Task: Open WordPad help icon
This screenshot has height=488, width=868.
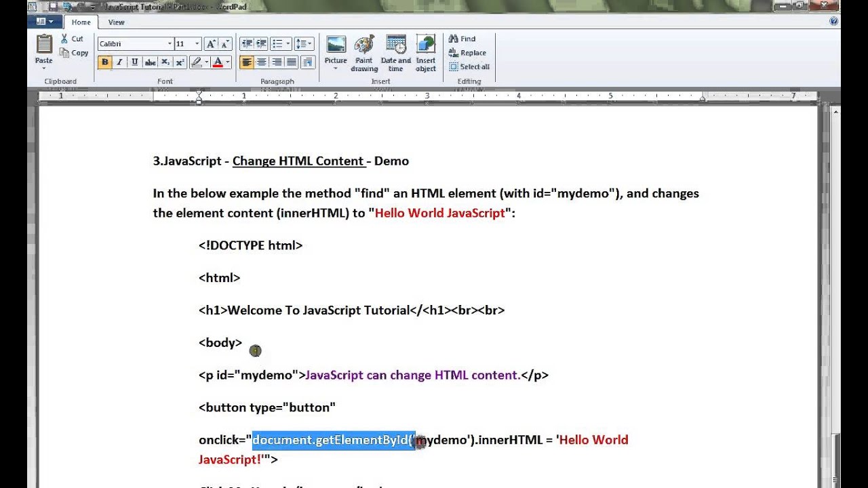Action: pos(833,22)
